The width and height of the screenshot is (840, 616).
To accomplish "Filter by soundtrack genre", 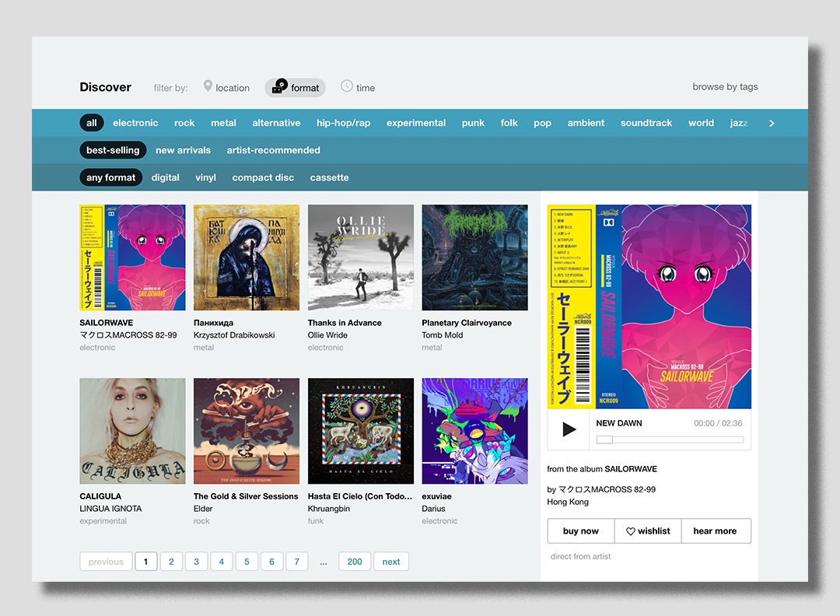I will click(646, 123).
